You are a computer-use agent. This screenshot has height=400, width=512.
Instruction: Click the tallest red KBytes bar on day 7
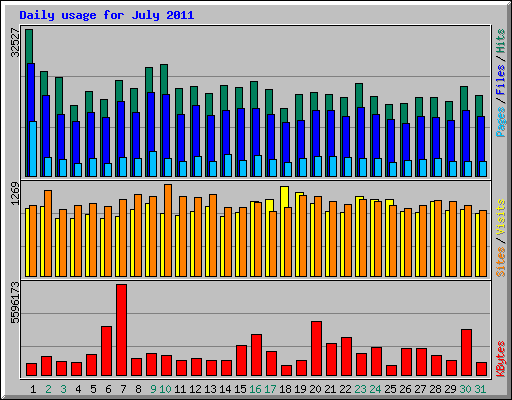point(122,330)
